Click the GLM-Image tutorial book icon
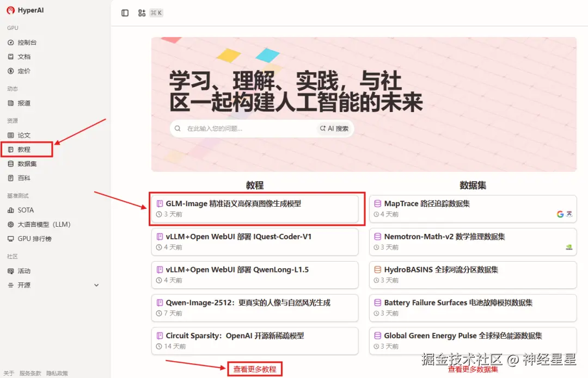The image size is (588, 378). click(160, 203)
